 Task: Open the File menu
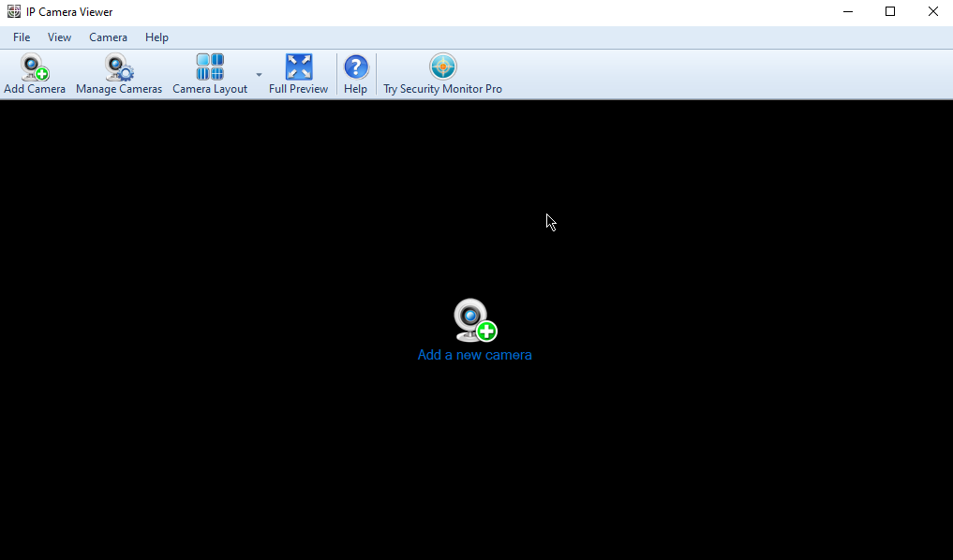pos(21,37)
